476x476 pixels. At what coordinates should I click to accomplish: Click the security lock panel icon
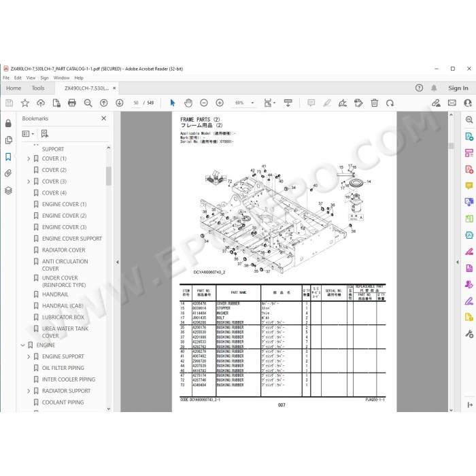pos(8,123)
